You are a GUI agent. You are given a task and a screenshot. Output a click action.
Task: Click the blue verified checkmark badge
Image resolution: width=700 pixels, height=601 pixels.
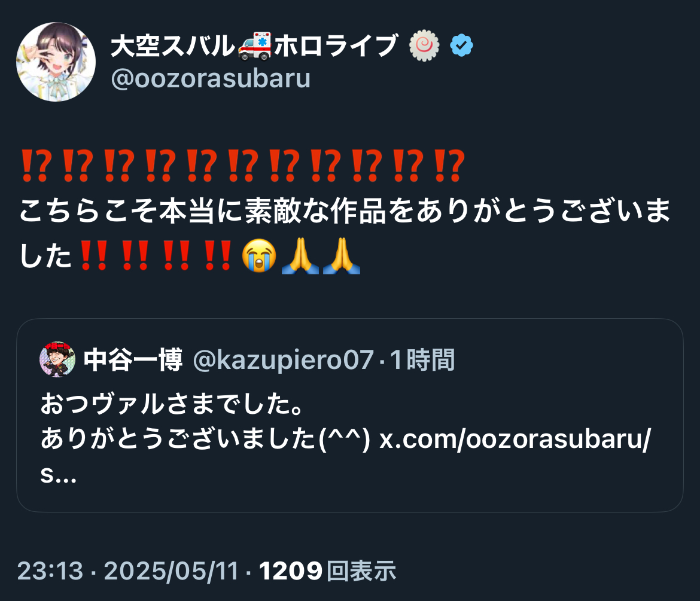(461, 45)
